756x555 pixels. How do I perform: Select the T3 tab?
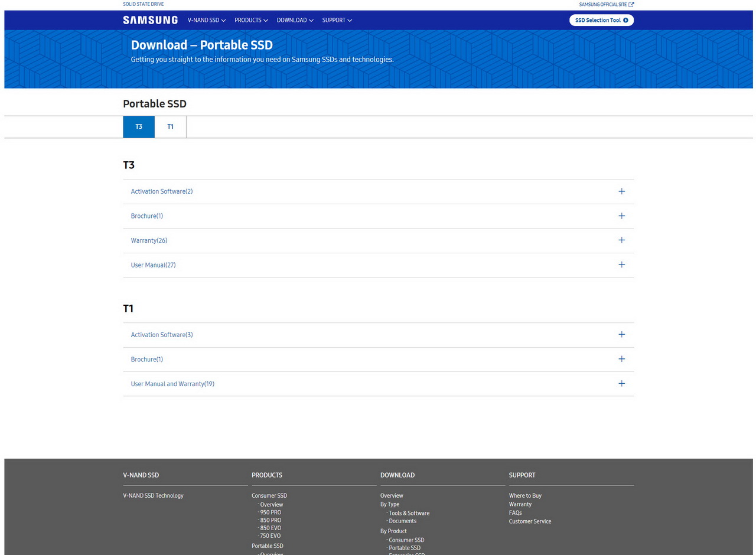[x=139, y=127]
